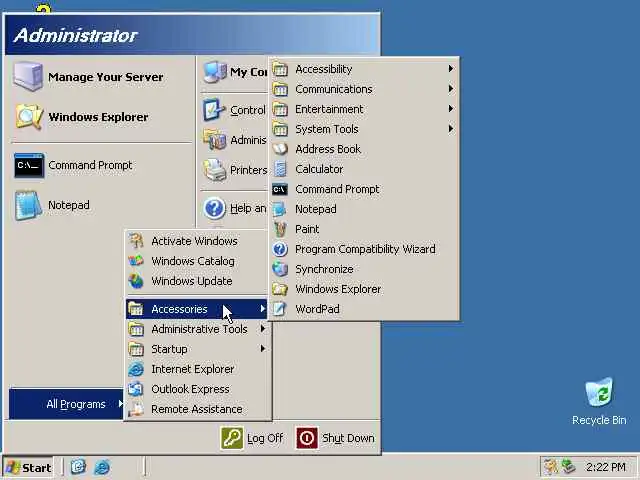This screenshot has height=480, width=640.
Task: Select Entertainment menu entry
Action: [x=363, y=109]
